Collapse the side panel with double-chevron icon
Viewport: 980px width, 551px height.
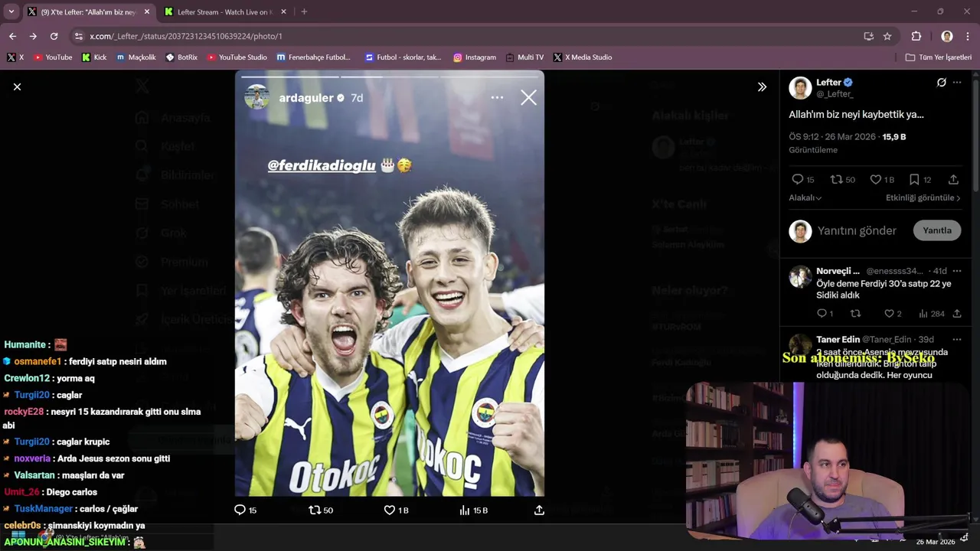[762, 87]
